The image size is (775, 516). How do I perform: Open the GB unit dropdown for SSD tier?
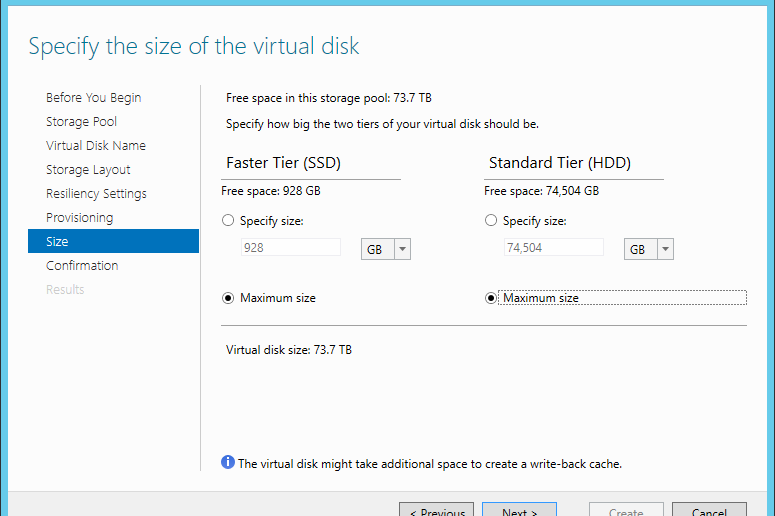point(386,249)
